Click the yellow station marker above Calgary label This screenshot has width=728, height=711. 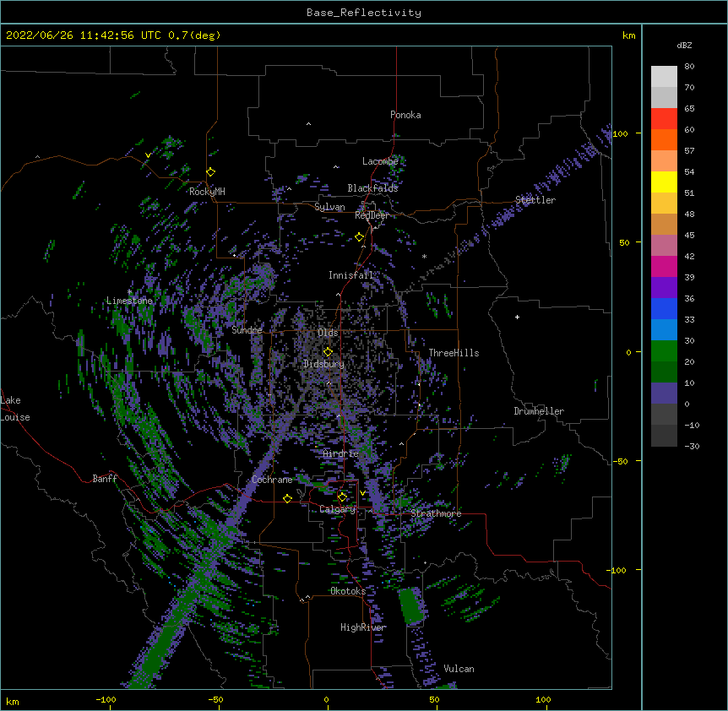click(342, 497)
